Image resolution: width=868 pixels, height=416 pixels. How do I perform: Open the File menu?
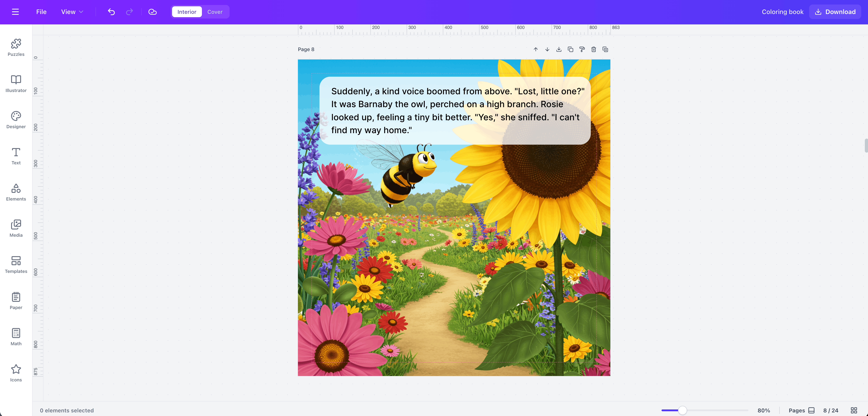click(41, 12)
